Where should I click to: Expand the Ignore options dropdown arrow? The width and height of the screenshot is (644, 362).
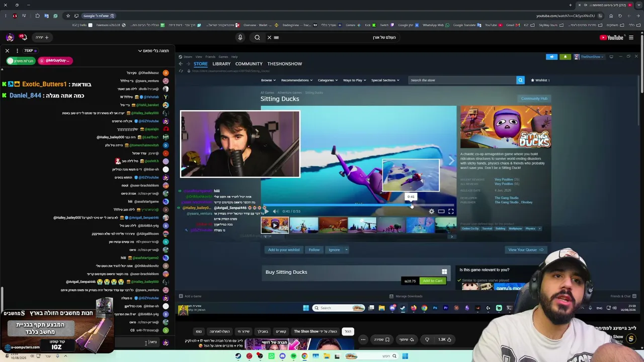[x=346, y=250]
